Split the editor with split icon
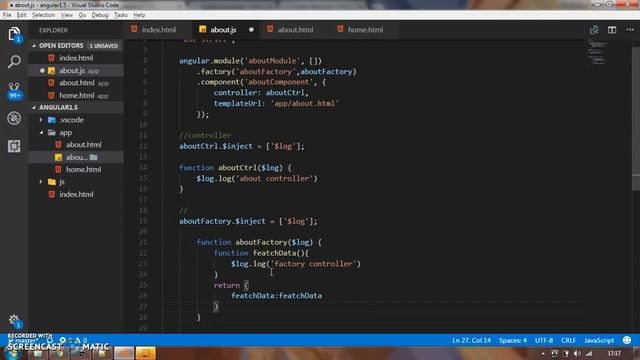Screen dimensions: 640x360 pyautogui.click(x=612, y=30)
